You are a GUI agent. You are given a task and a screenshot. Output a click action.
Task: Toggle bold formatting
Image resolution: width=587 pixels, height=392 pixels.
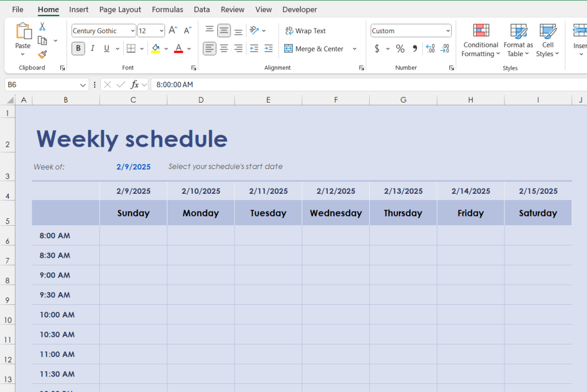pos(77,49)
